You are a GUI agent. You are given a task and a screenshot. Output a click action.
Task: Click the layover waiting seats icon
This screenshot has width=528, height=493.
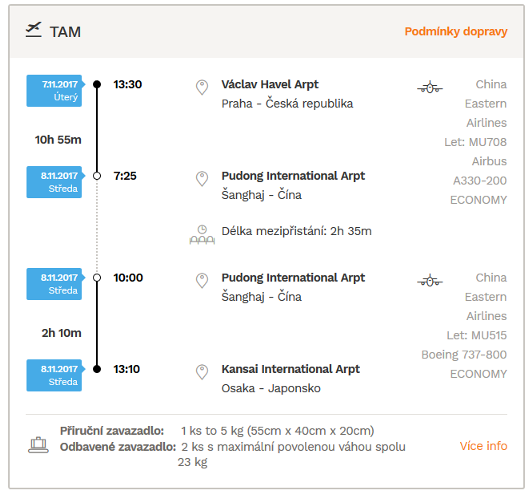(x=202, y=235)
